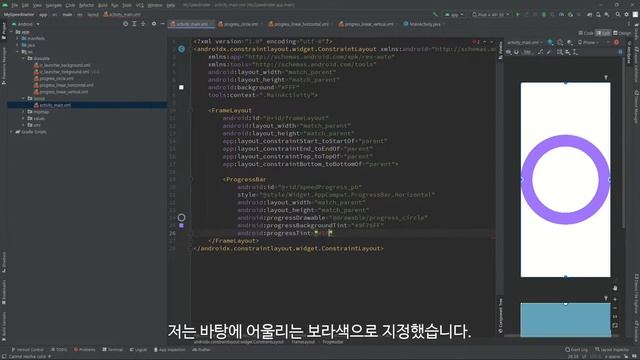This screenshot has width=640, height=360.
Task: Open IDE settings gear in top toolbar
Action: coord(627,14)
